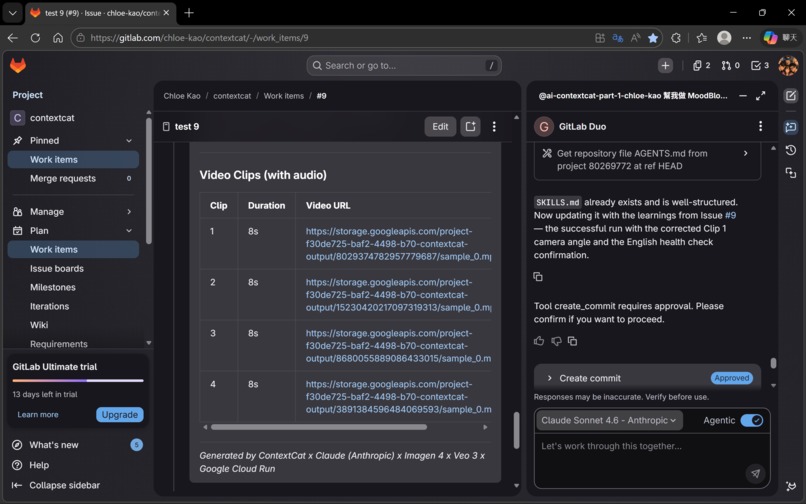Screen dimensions: 806x504
Task: Open What's new in sidebar
Action: coord(77,445)
